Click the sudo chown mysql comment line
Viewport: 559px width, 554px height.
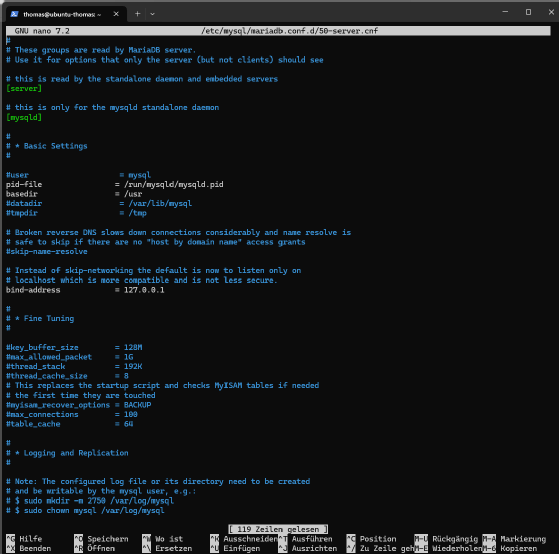point(85,511)
